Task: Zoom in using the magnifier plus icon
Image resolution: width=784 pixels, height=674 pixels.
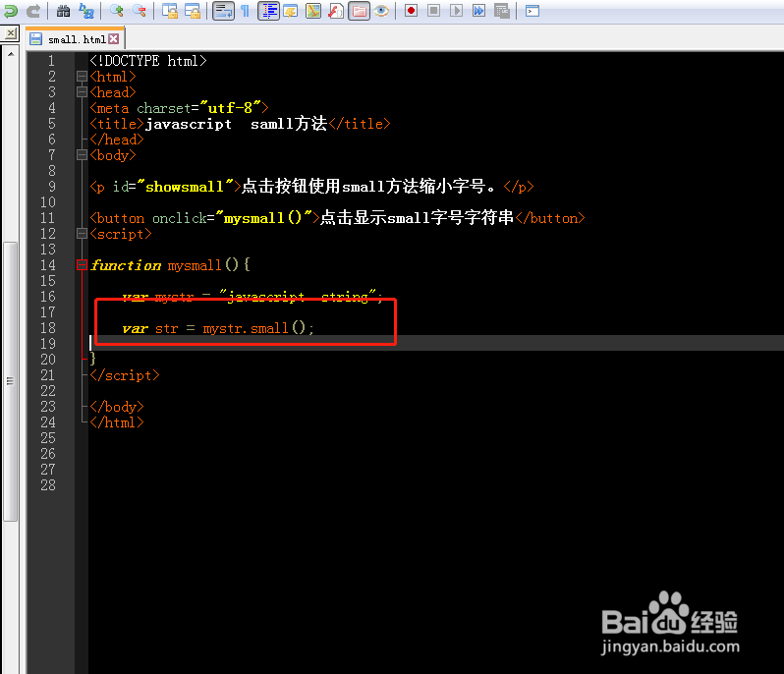Action: [x=117, y=11]
